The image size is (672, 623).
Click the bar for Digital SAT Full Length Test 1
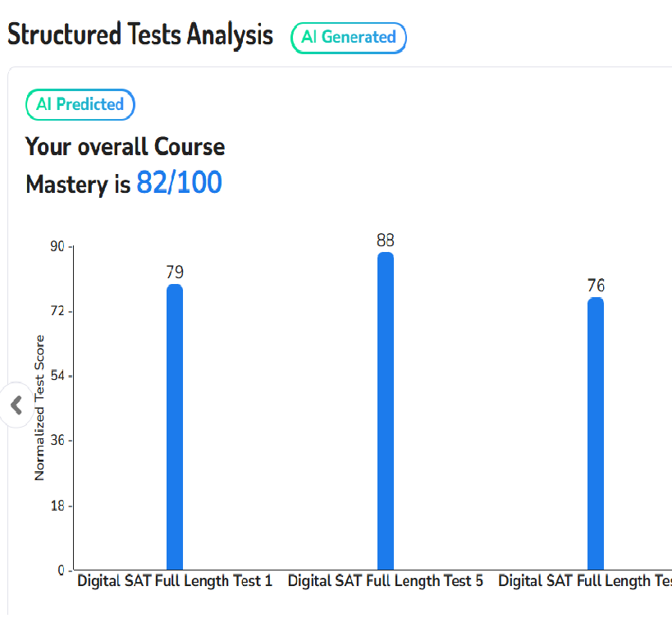coord(174,427)
